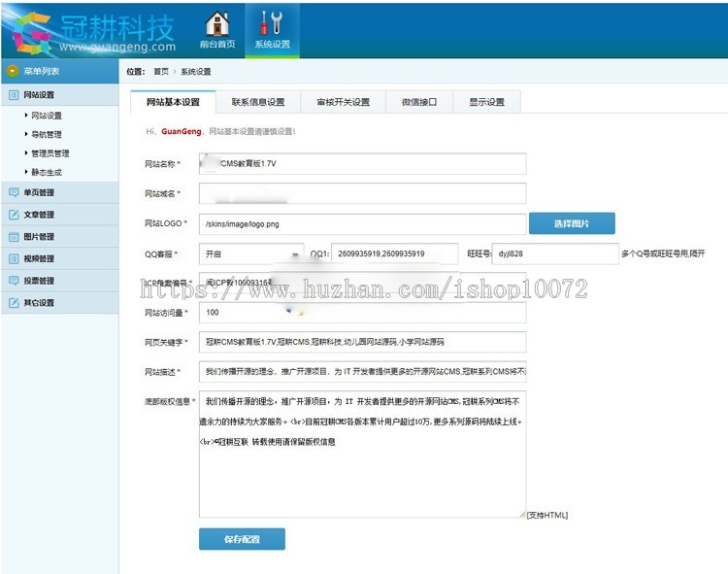The image size is (728, 574).
Task: Click the 投票管理 chat icon
Action: coord(14,281)
